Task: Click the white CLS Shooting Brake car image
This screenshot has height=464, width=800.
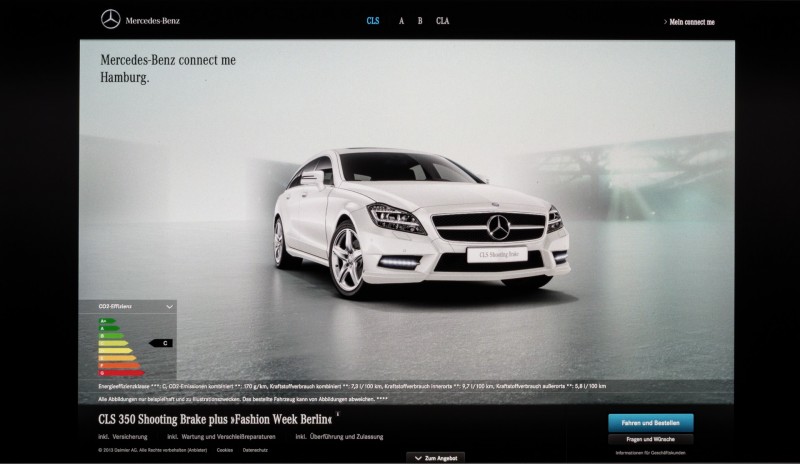Action: [421, 224]
